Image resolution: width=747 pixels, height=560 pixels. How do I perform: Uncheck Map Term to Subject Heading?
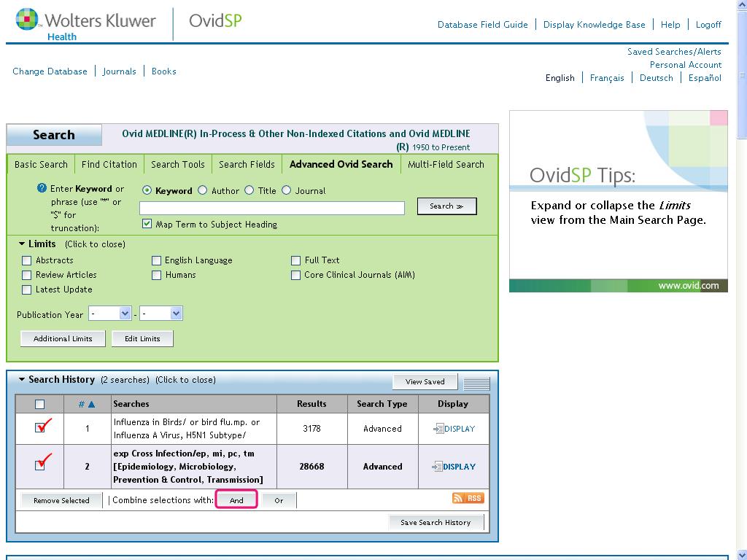coord(147,224)
